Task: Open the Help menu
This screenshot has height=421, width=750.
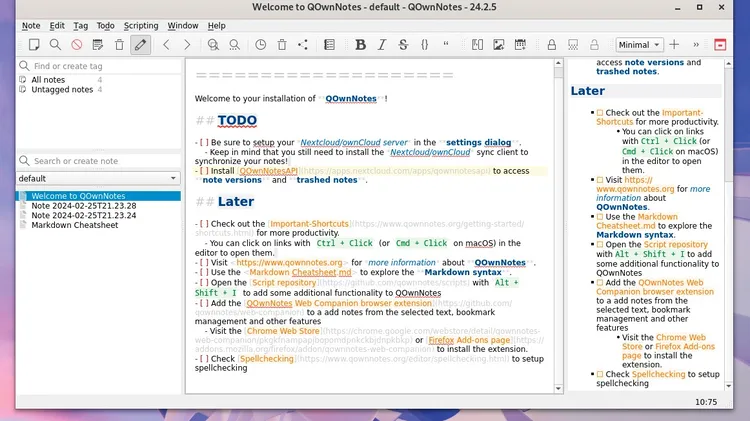Action: [216, 26]
